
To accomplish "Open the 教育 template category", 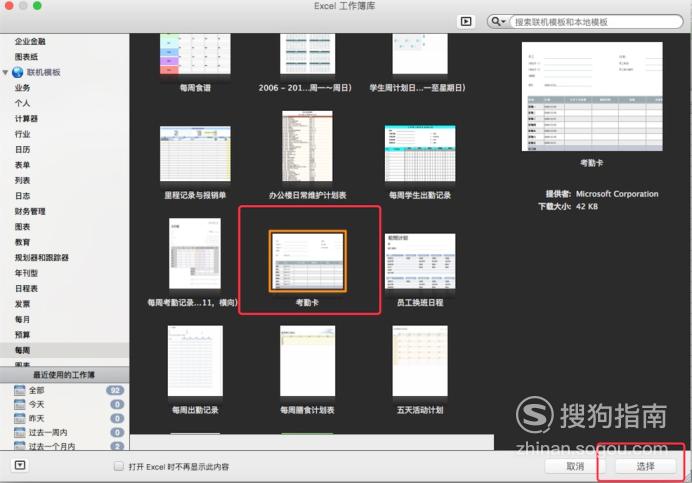I will coord(23,242).
